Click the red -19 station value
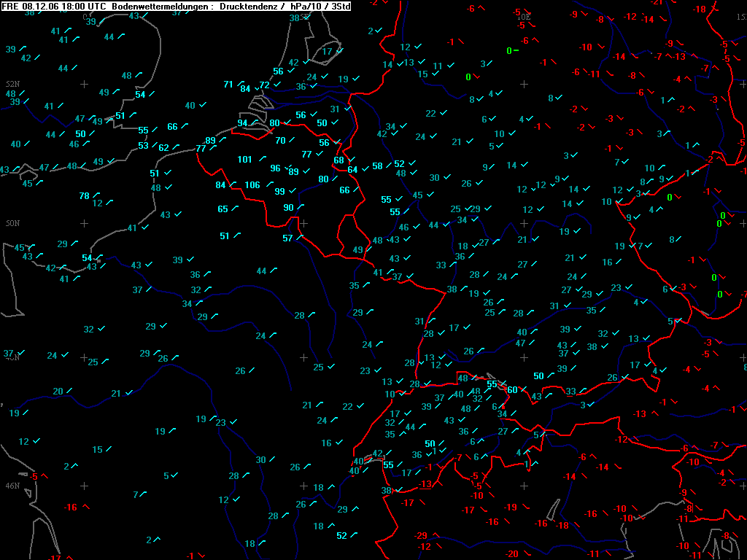This screenshot has width=747, height=560. [511, 507]
